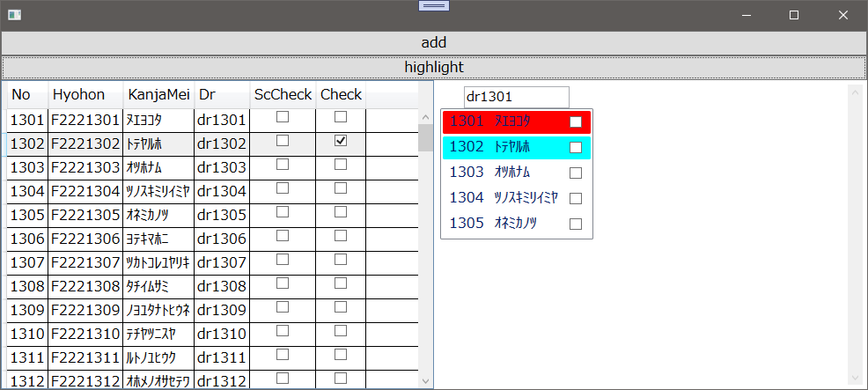This screenshot has height=390, width=868.
Task: Click the add button
Action: (x=433, y=42)
